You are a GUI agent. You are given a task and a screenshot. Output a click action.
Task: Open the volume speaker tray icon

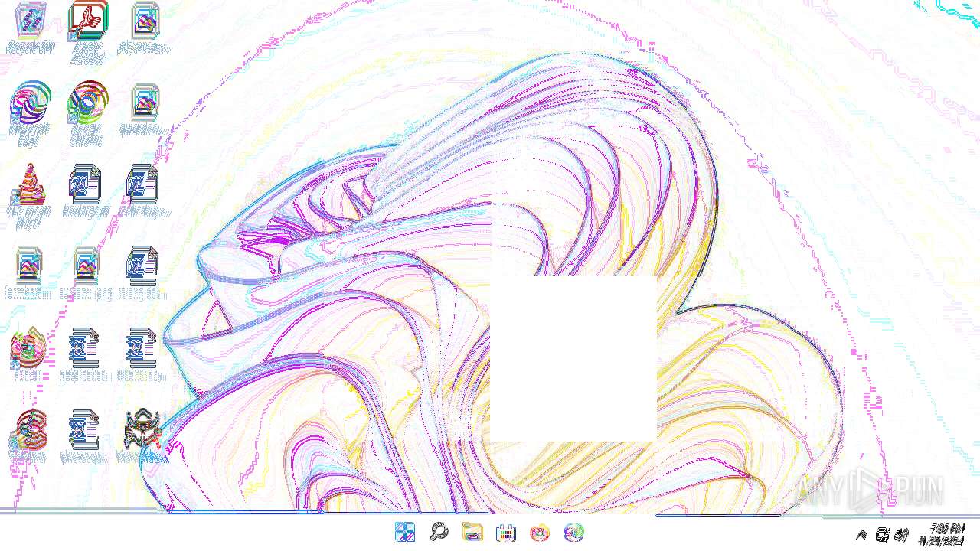pos(901,534)
